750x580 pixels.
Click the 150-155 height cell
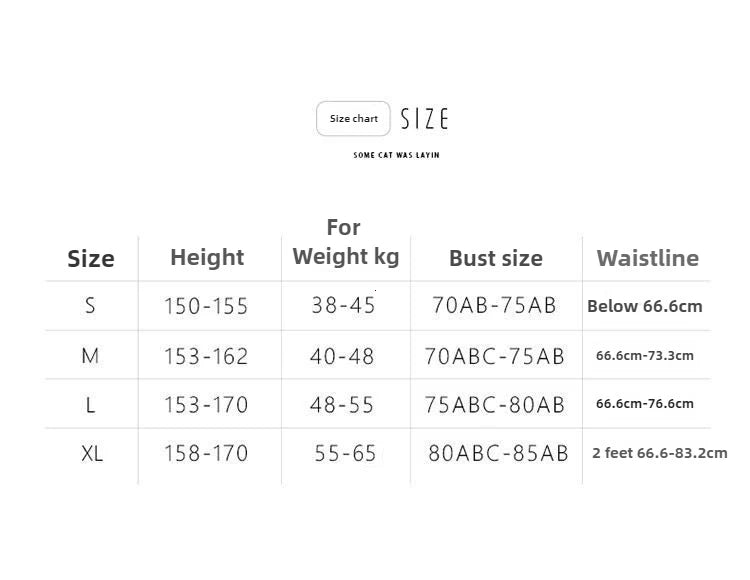pyautogui.click(x=206, y=306)
